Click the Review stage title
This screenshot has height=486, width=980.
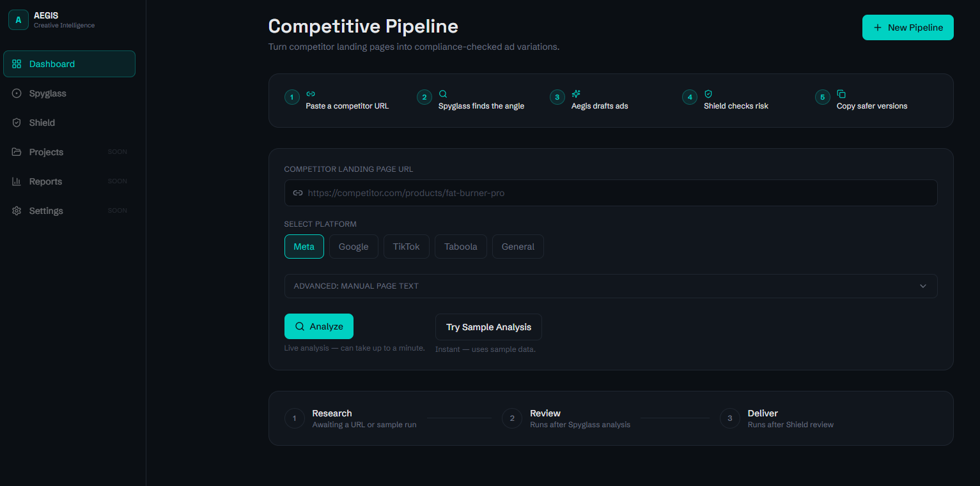point(545,413)
